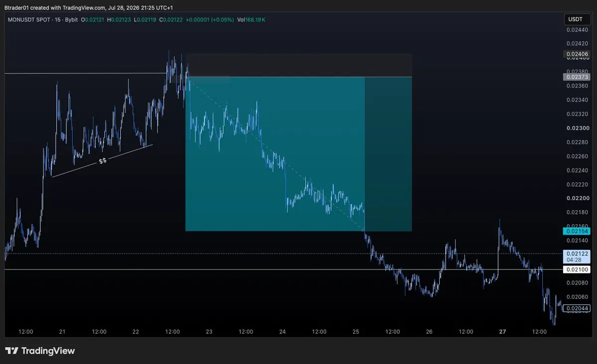Click date label 23 on time axis
Screen dimensions: 597x364
pyautogui.click(x=209, y=332)
